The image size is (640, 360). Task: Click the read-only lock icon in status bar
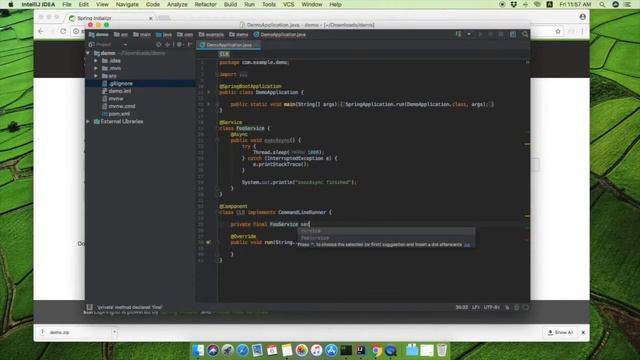point(507,307)
